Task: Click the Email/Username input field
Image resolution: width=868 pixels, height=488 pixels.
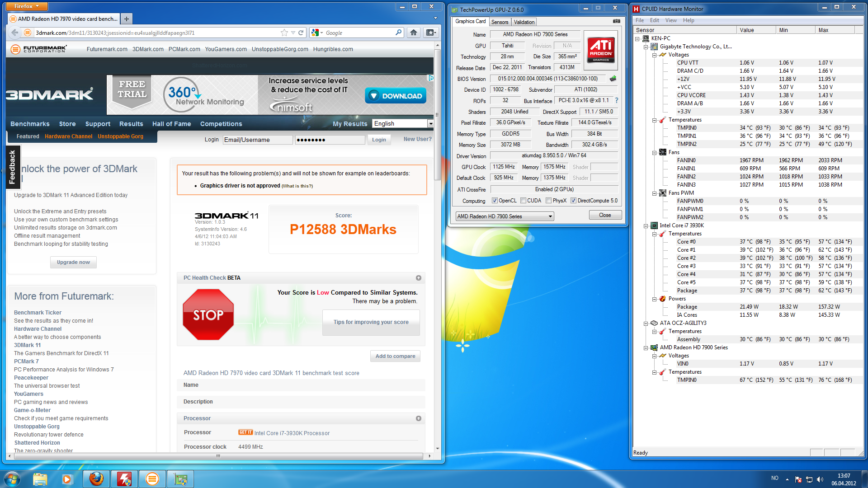Action: (258, 140)
